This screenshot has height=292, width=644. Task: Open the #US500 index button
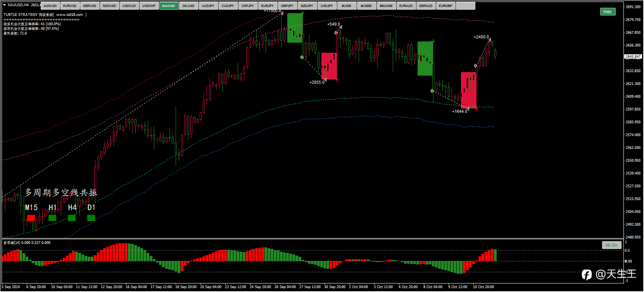click(x=366, y=6)
